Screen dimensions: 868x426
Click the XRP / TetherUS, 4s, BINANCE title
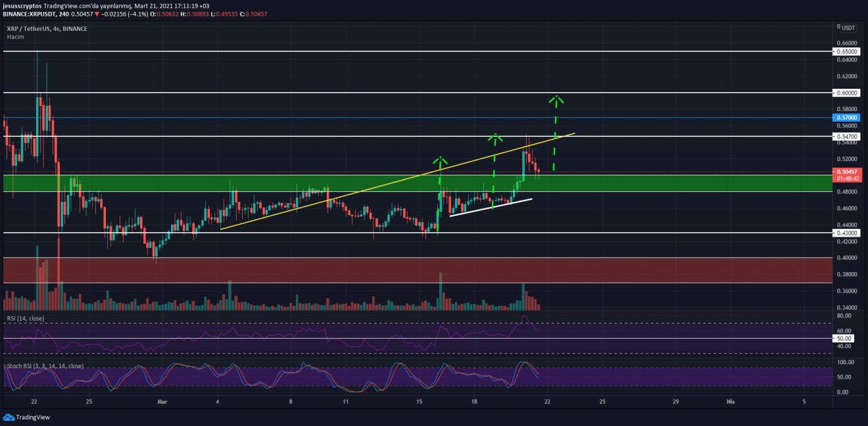(47, 29)
